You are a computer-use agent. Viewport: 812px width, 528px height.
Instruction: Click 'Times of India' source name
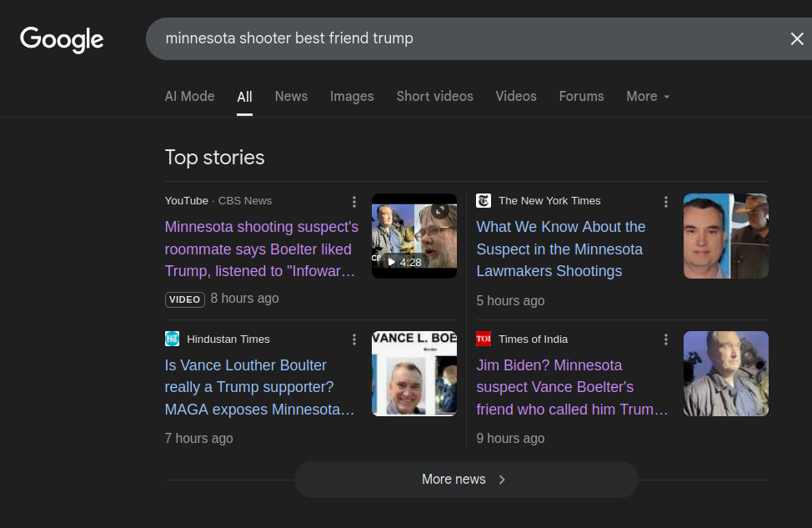533,339
